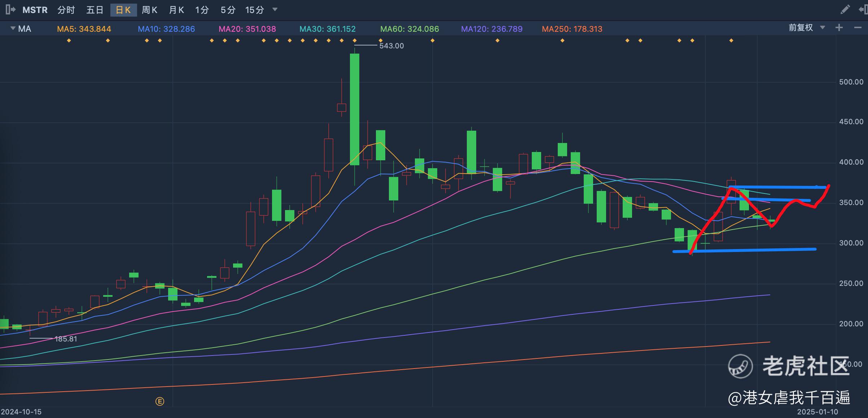
Task: Click the 350.00 price axis label
Action: [851, 203]
